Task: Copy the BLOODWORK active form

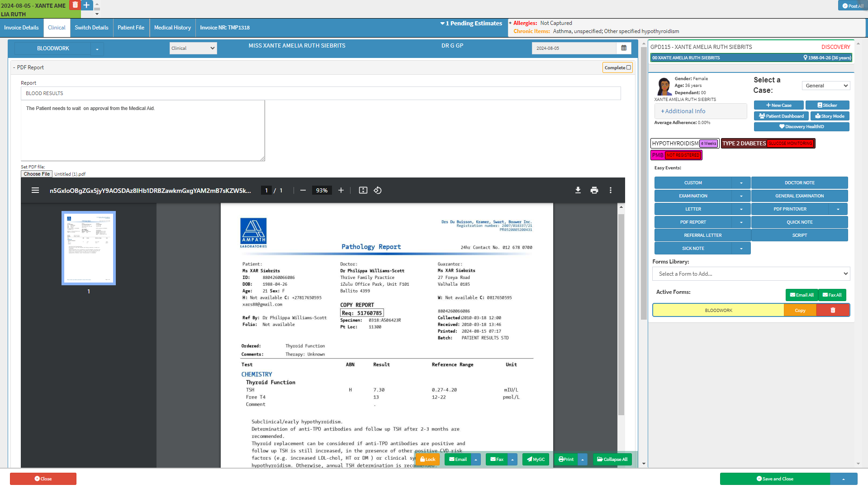Action: 800,310
